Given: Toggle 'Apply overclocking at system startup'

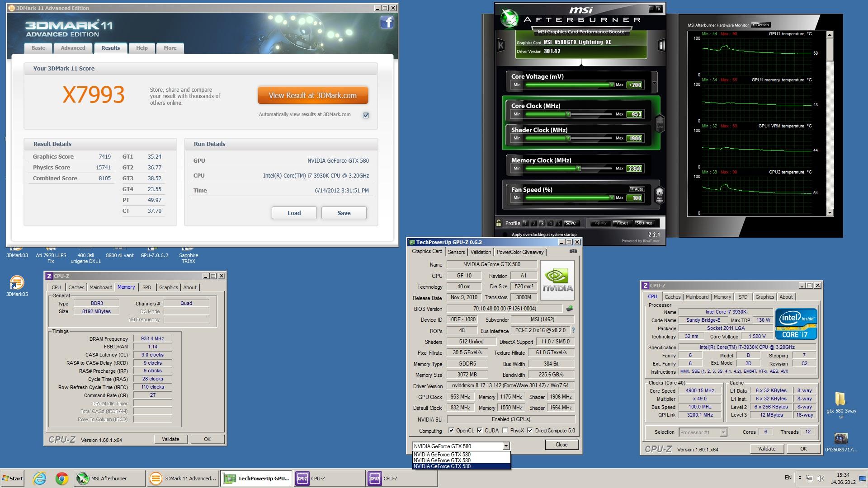Looking at the screenshot, I should [505, 235].
